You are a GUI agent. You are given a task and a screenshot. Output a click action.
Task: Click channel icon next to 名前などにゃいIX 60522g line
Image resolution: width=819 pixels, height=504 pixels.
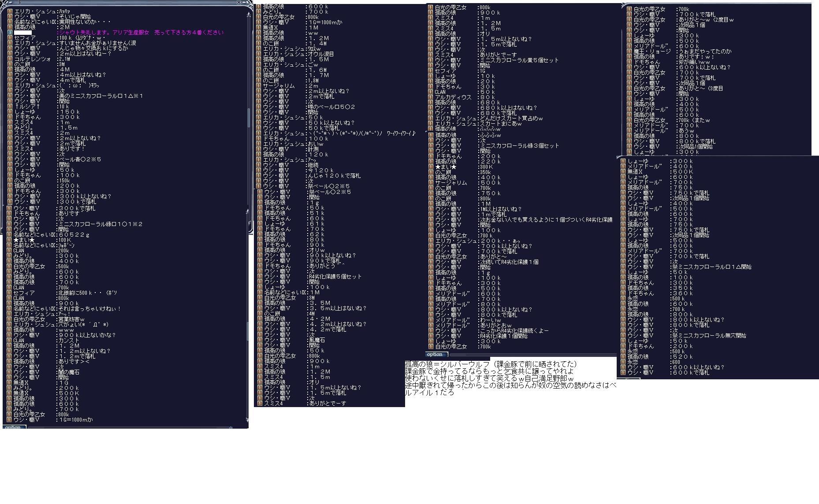(10, 235)
